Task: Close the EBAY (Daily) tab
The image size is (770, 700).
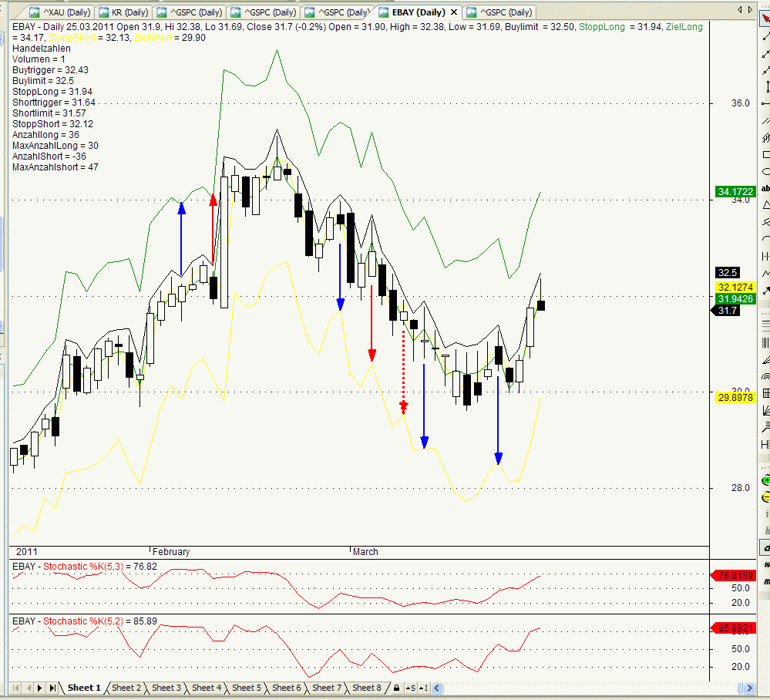Action: [454, 12]
